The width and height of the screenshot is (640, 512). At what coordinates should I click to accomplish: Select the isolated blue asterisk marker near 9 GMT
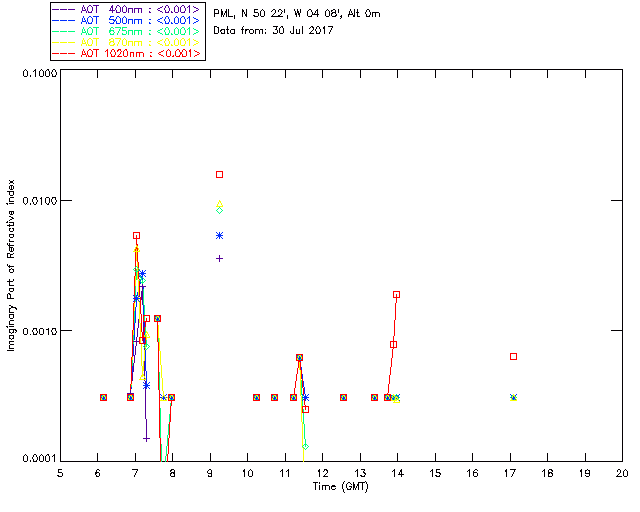click(220, 236)
